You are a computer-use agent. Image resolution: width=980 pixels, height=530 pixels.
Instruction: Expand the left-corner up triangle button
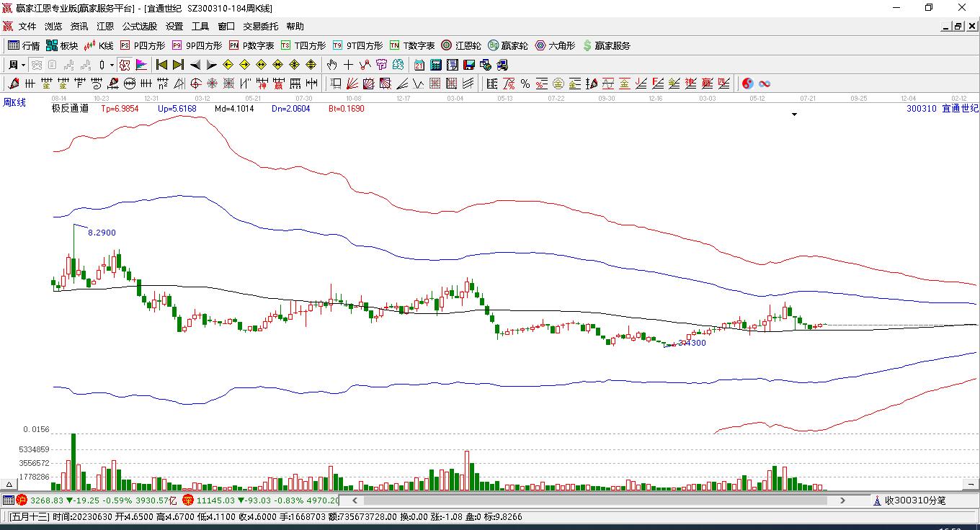(10, 484)
